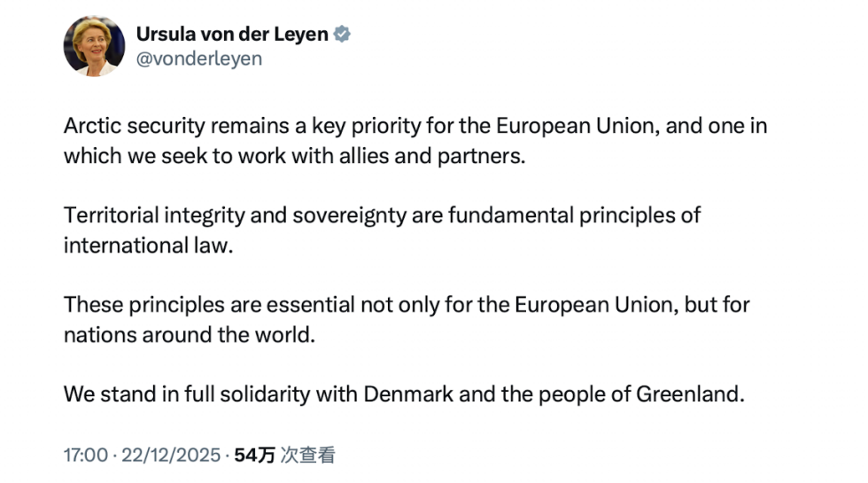Image resolution: width=868 pixels, height=483 pixels.
Task: Click the phrase "nations around the world"
Action: point(190,335)
